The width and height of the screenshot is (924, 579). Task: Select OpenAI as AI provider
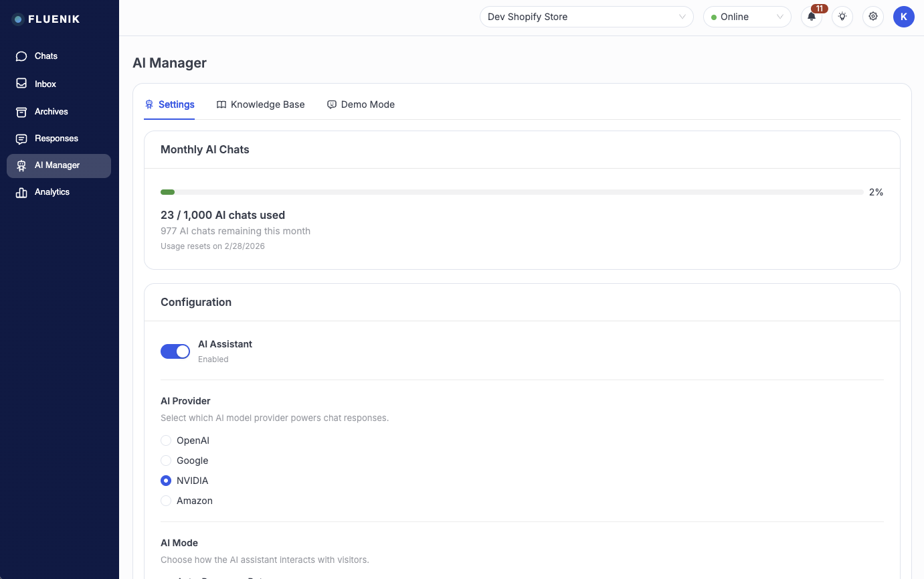tap(166, 440)
